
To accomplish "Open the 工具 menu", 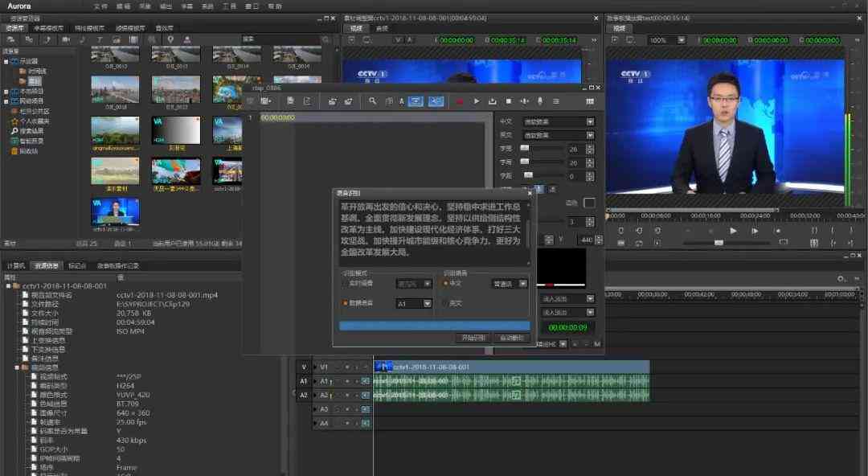I will tap(229, 6).
